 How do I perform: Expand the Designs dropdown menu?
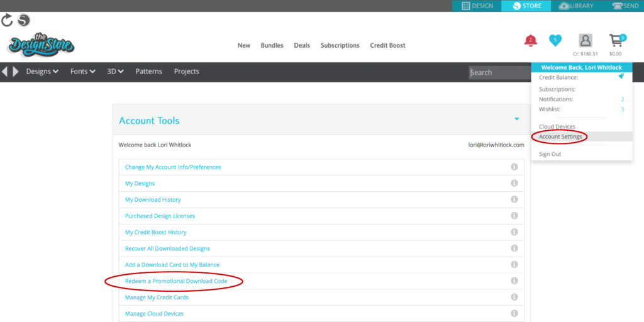pyautogui.click(x=42, y=72)
